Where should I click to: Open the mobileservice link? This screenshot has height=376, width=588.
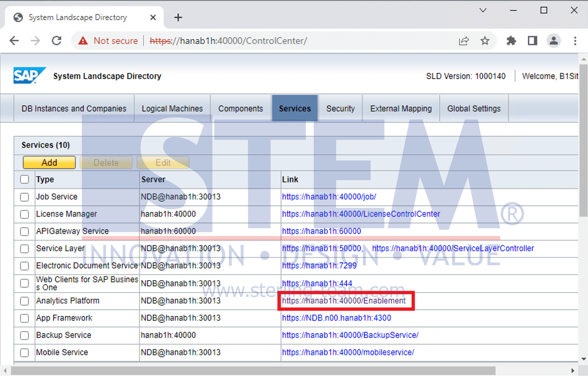[348, 352]
